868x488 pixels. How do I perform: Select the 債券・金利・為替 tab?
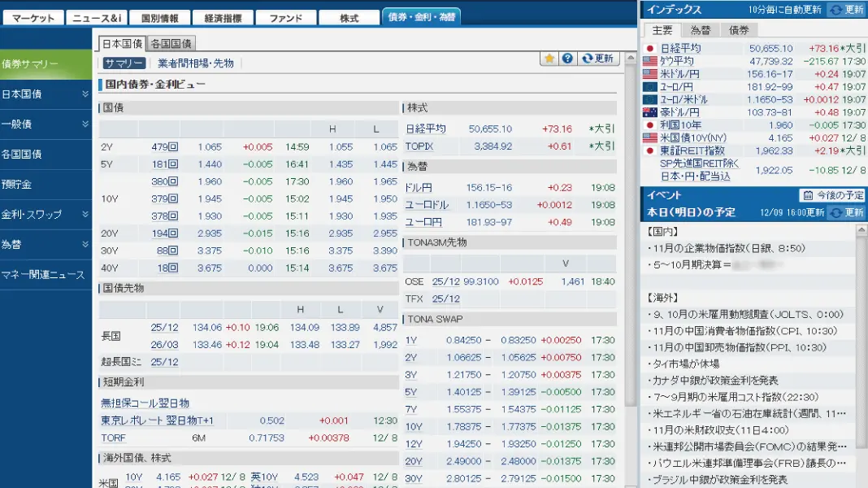(x=421, y=16)
